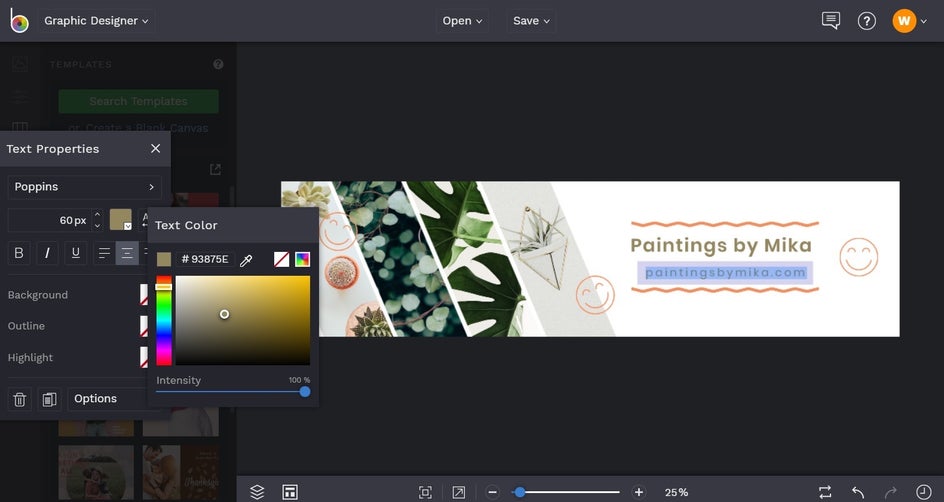Edit the hex code 93875E field

pyautogui.click(x=205, y=259)
